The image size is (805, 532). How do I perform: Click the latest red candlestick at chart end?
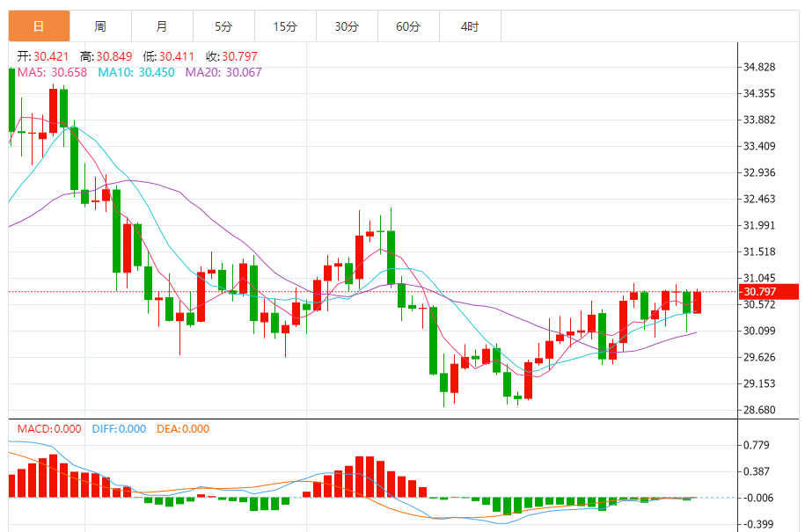pos(697,302)
